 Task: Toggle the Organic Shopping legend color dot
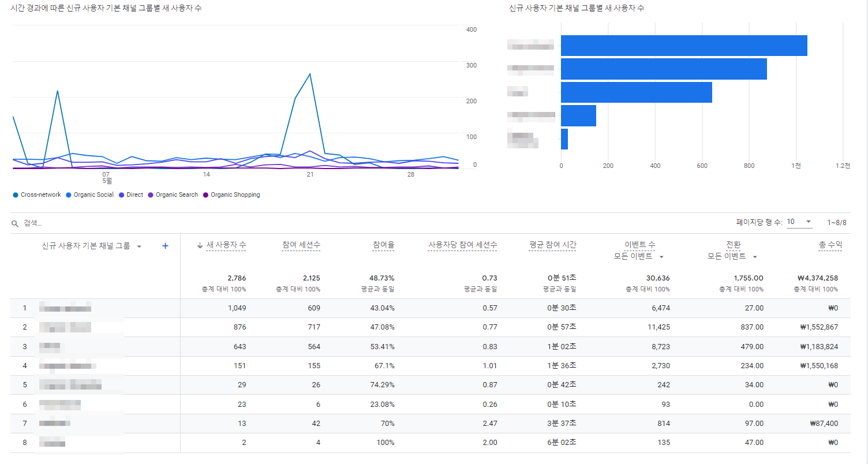pos(205,195)
